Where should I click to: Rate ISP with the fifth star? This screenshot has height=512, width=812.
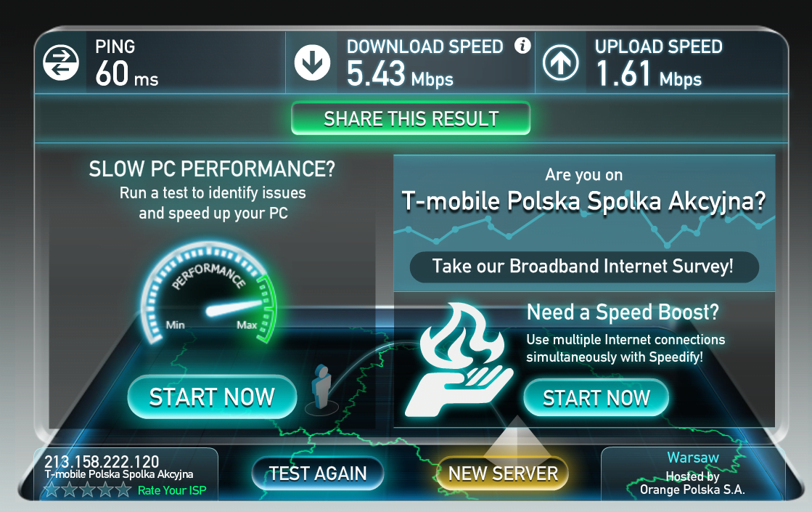pos(123,489)
